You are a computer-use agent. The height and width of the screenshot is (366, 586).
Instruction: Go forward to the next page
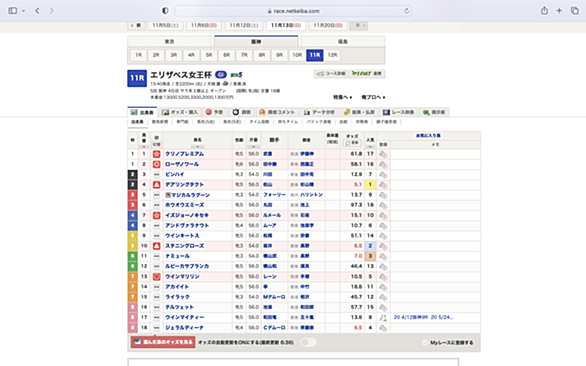(x=52, y=10)
